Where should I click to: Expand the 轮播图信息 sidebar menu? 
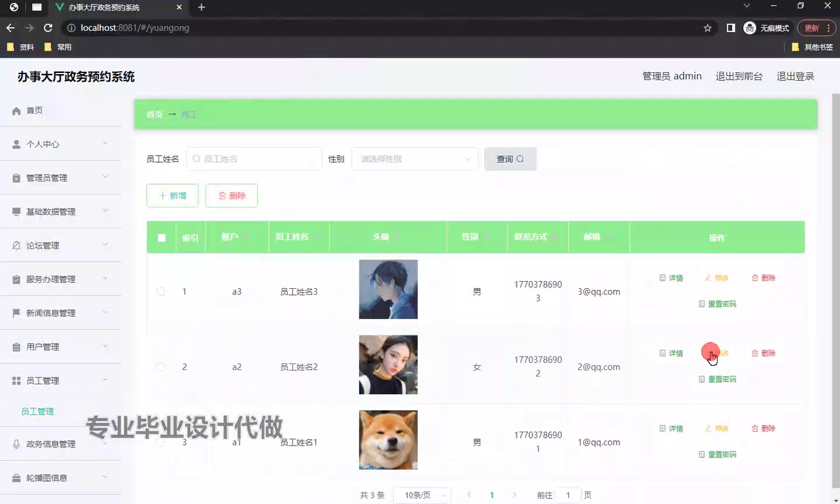[x=61, y=478]
